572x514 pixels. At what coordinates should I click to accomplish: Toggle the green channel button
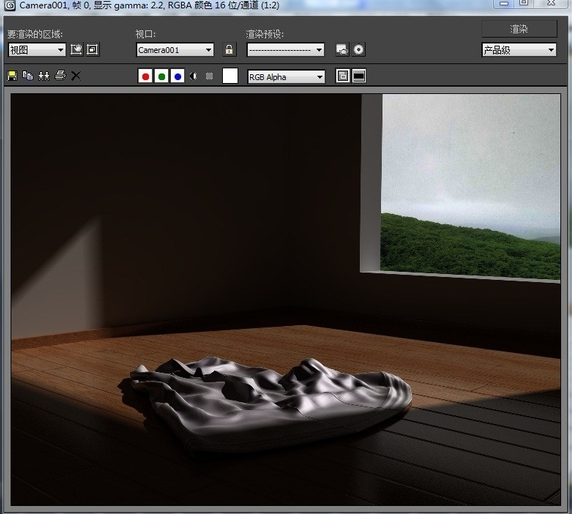[161, 76]
